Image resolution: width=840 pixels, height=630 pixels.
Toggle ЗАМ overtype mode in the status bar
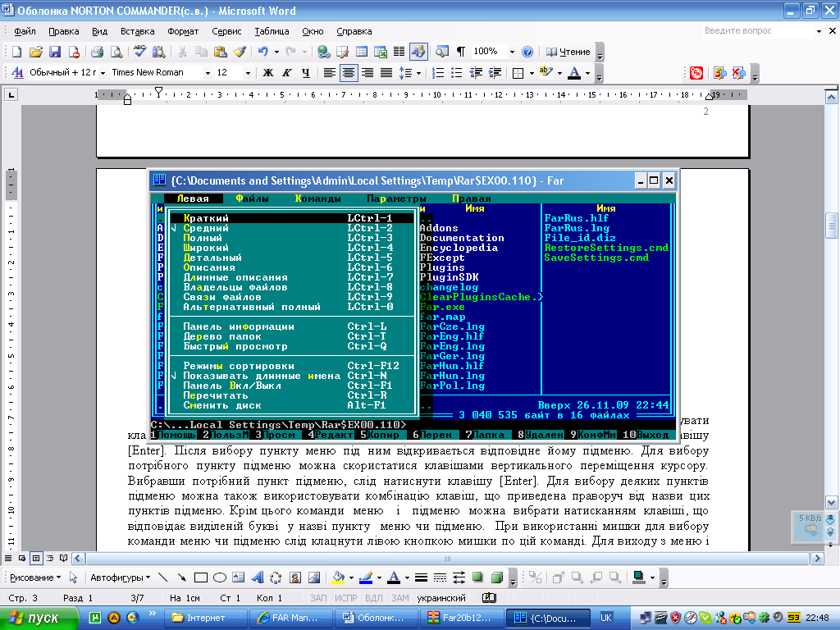coord(400,598)
